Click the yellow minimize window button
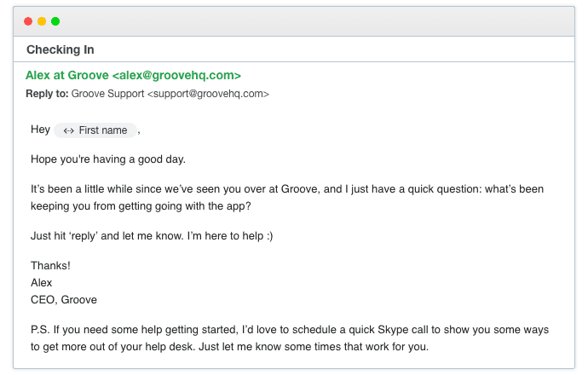 [42, 21]
